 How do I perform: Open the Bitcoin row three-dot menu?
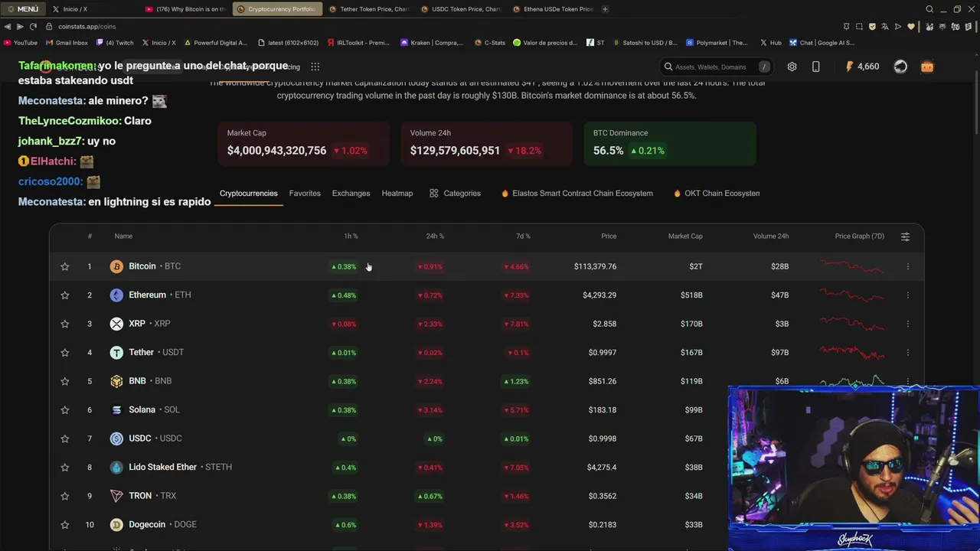coord(908,266)
